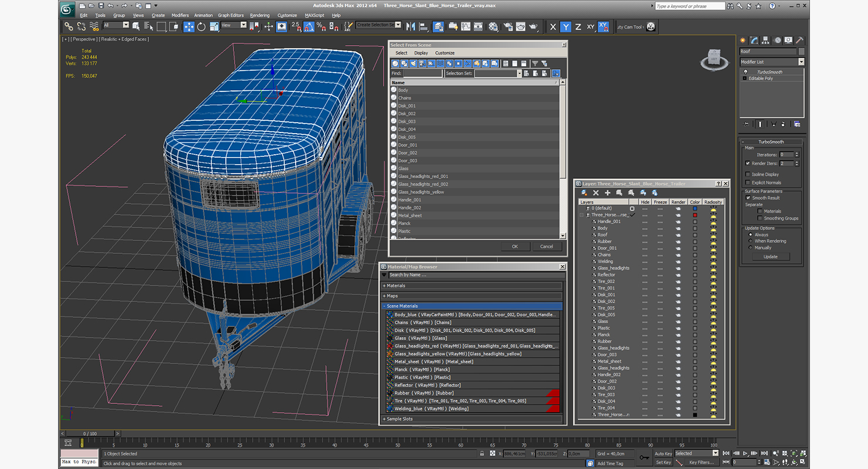Click the ViewCube in the viewport
868x469 pixels.
pyautogui.click(x=714, y=58)
